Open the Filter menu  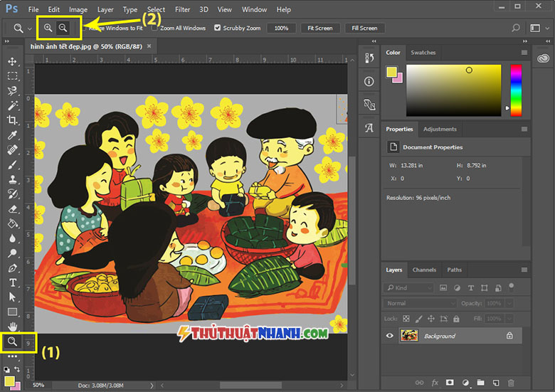[x=182, y=9]
